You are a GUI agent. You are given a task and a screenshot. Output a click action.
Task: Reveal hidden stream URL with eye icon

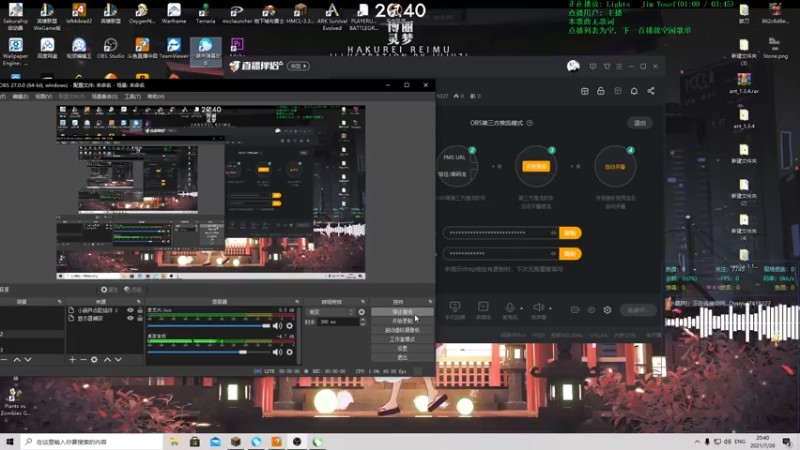click(x=553, y=233)
